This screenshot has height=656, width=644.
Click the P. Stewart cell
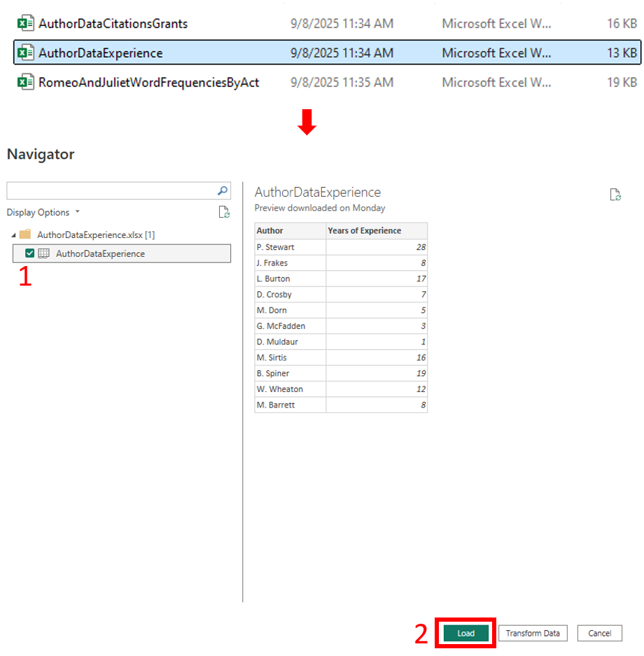tap(290, 247)
